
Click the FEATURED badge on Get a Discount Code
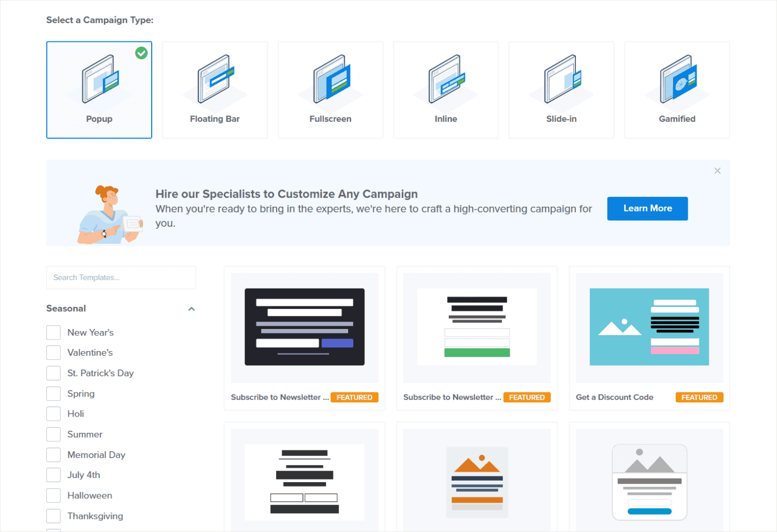coord(699,397)
